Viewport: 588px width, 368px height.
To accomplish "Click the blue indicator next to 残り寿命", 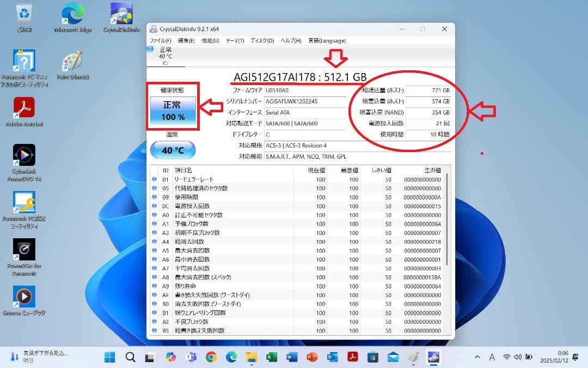I will tap(155, 286).
